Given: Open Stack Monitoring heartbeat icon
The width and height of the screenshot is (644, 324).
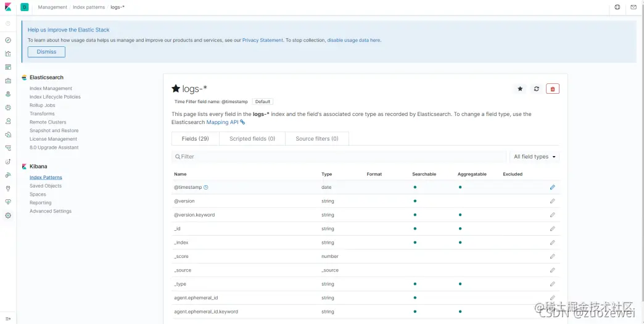Looking at the screenshot, I should tap(8, 202).
